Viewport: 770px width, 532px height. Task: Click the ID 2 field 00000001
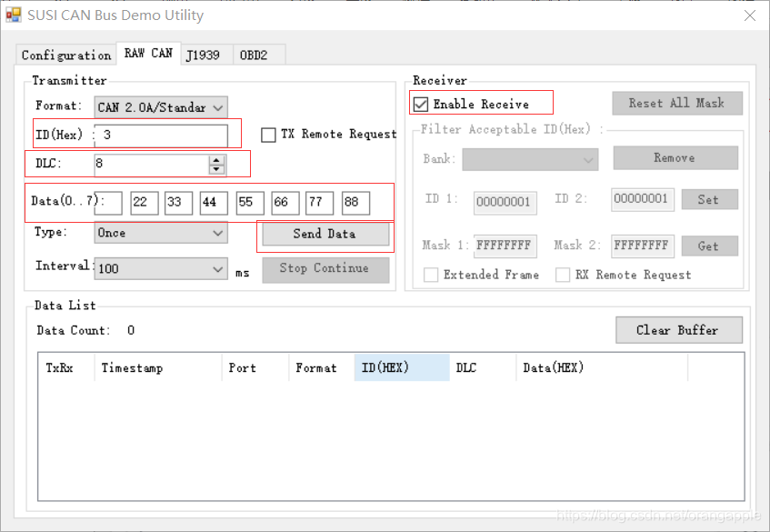tap(643, 199)
